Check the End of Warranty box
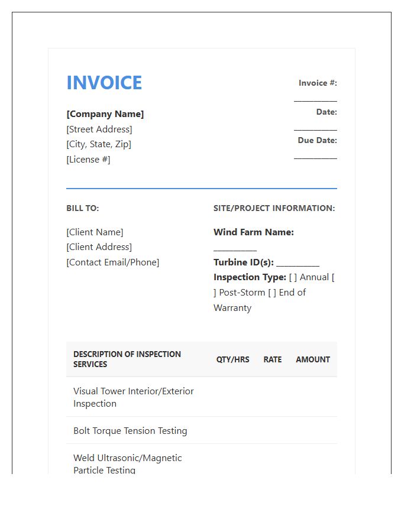 tap(272, 293)
